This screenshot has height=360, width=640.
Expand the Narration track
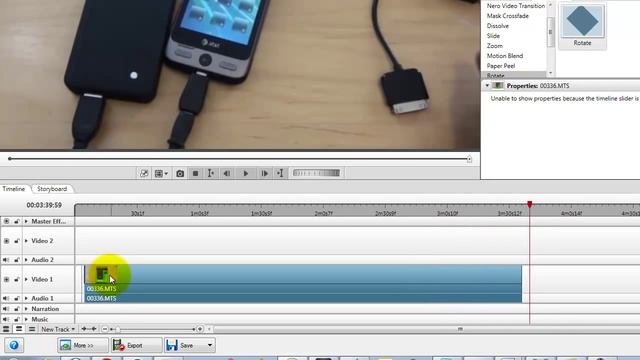coord(26,309)
